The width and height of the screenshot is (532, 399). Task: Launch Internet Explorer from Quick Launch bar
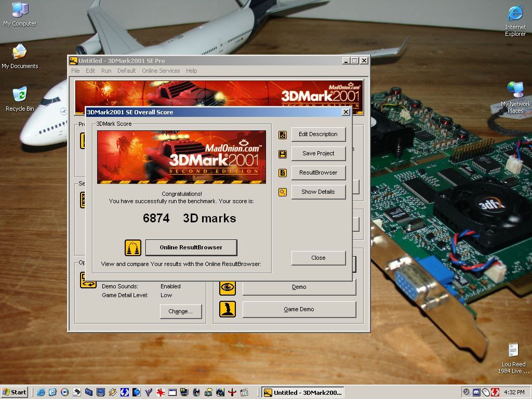coord(41,393)
